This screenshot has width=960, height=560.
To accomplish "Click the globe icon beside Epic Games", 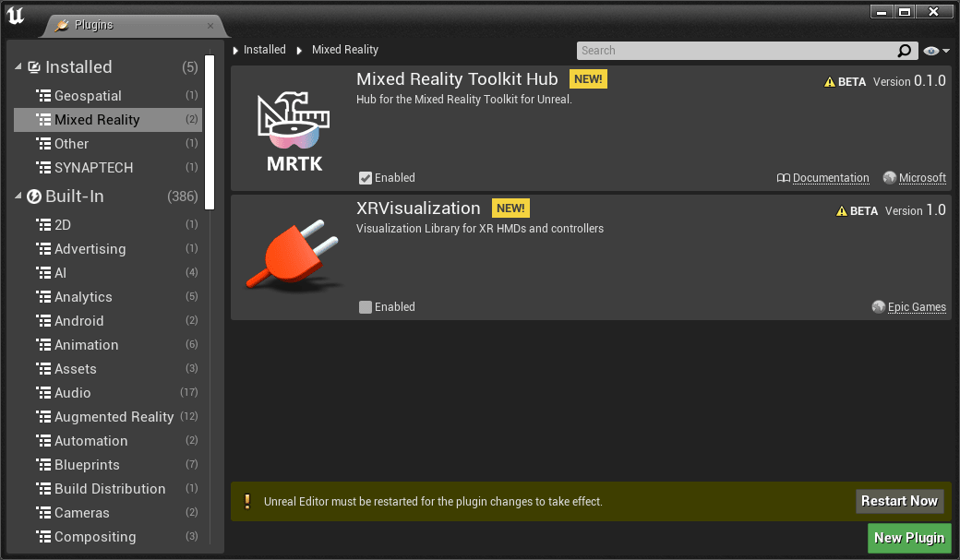I will pos(879,306).
